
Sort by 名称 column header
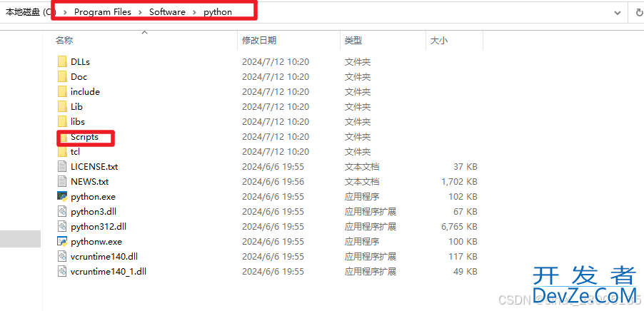click(x=64, y=40)
